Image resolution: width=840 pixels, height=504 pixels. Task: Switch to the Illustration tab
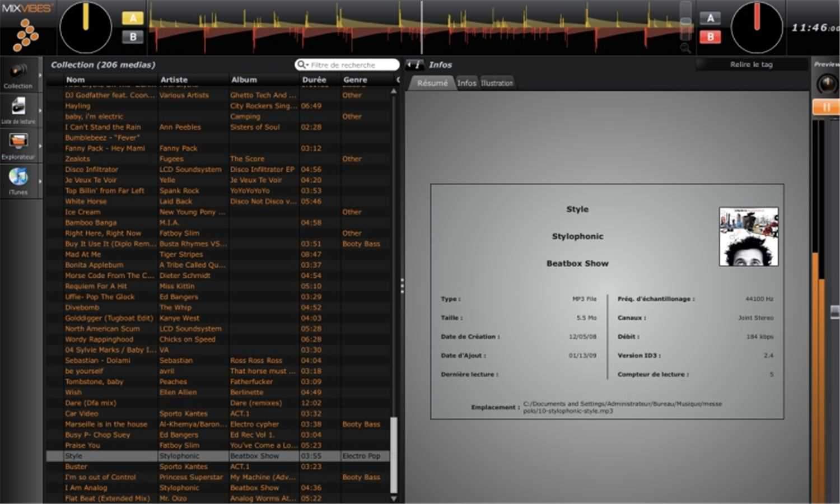(497, 83)
